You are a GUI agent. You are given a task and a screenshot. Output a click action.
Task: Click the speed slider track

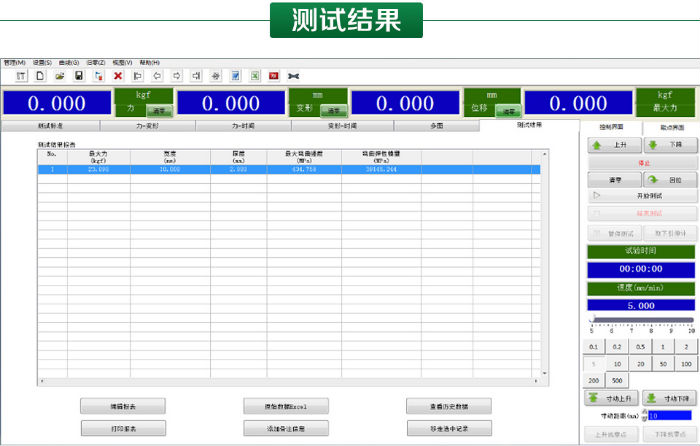point(640,320)
